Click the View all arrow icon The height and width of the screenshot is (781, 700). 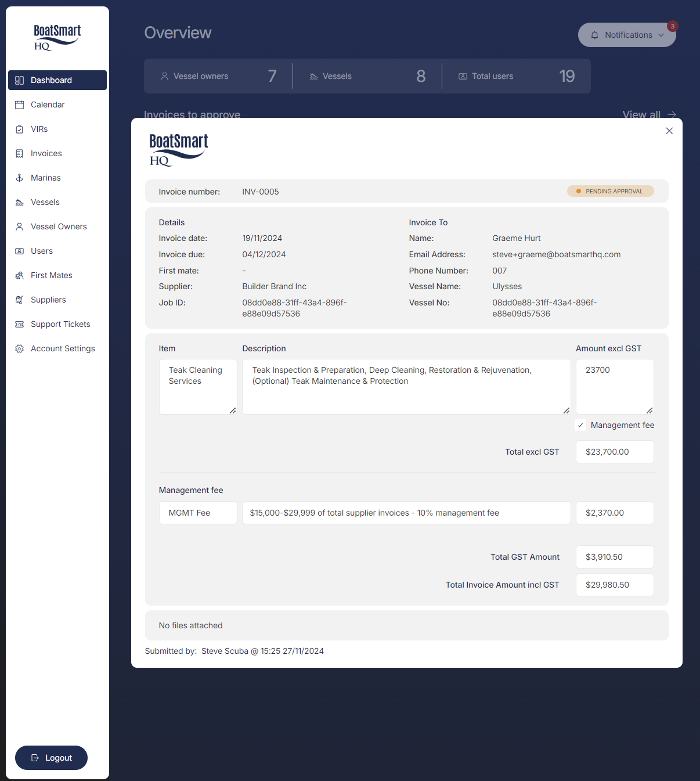pos(672,114)
